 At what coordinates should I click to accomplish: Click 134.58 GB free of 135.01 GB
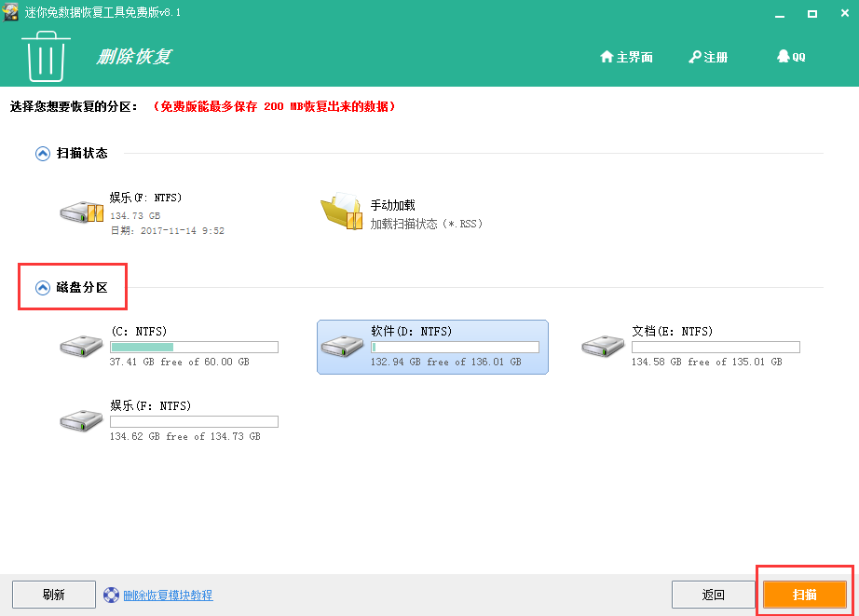(707, 362)
